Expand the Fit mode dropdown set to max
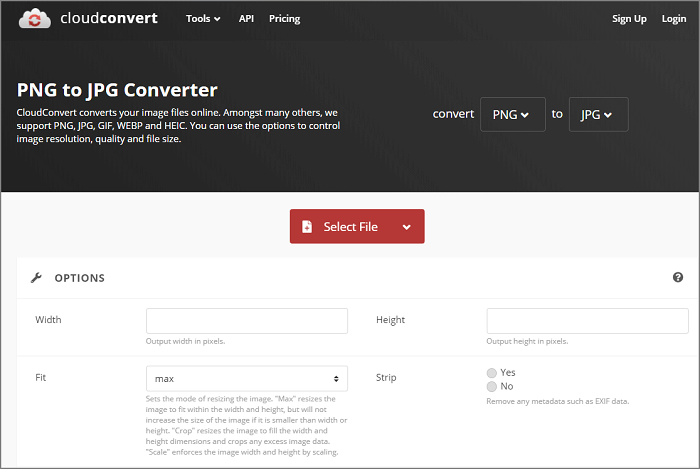The image size is (700, 469). (246, 379)
